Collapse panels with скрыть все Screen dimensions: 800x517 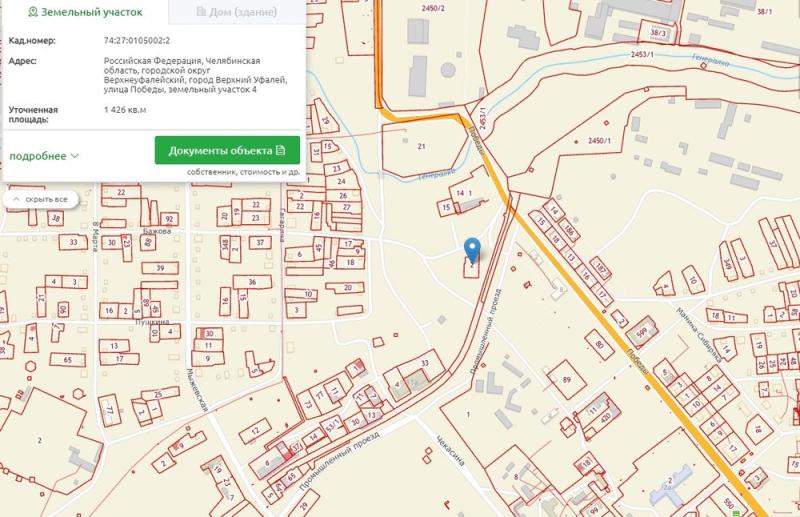pyautogui.click(x=41, y=199)
